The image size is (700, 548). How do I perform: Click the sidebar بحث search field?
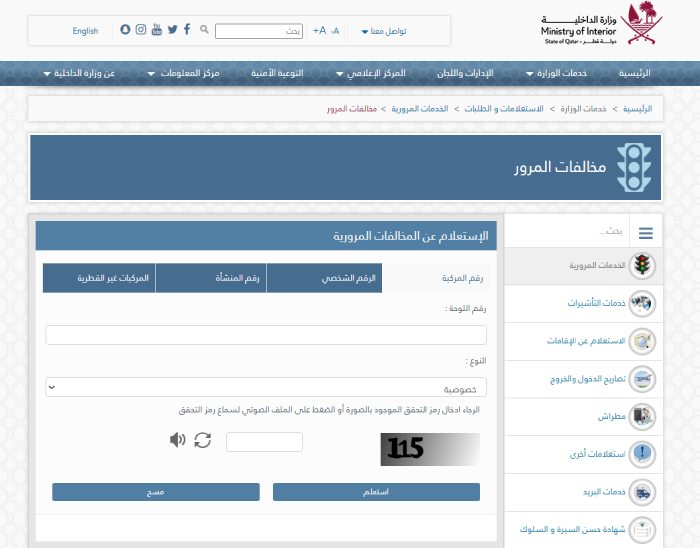(x=567, y=231)
